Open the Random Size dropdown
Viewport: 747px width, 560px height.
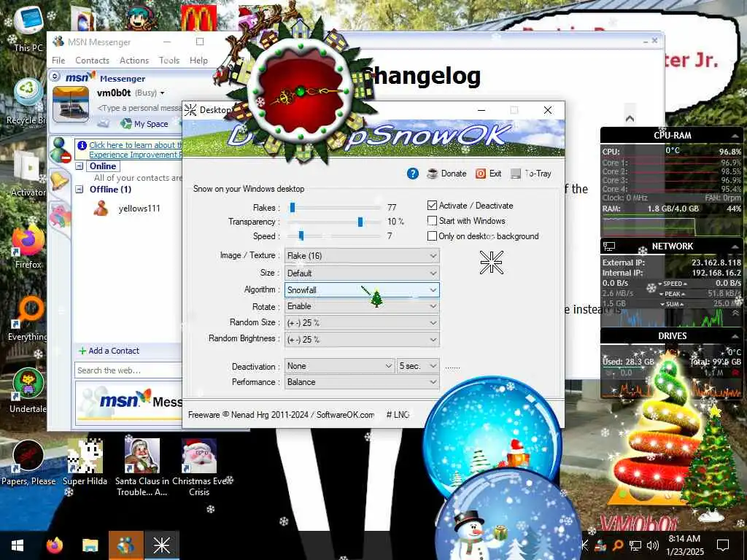(x=362, y=323)
